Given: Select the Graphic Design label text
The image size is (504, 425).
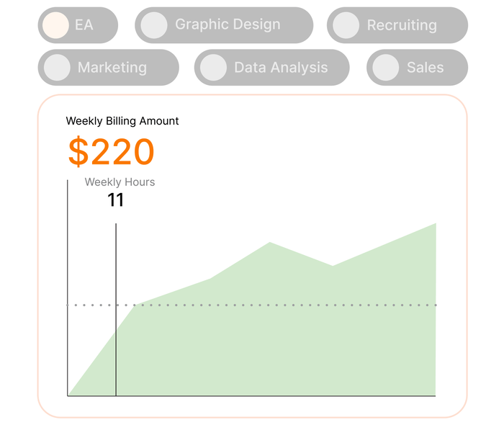Looking at the screenshot, I should (x=228, y=24).
